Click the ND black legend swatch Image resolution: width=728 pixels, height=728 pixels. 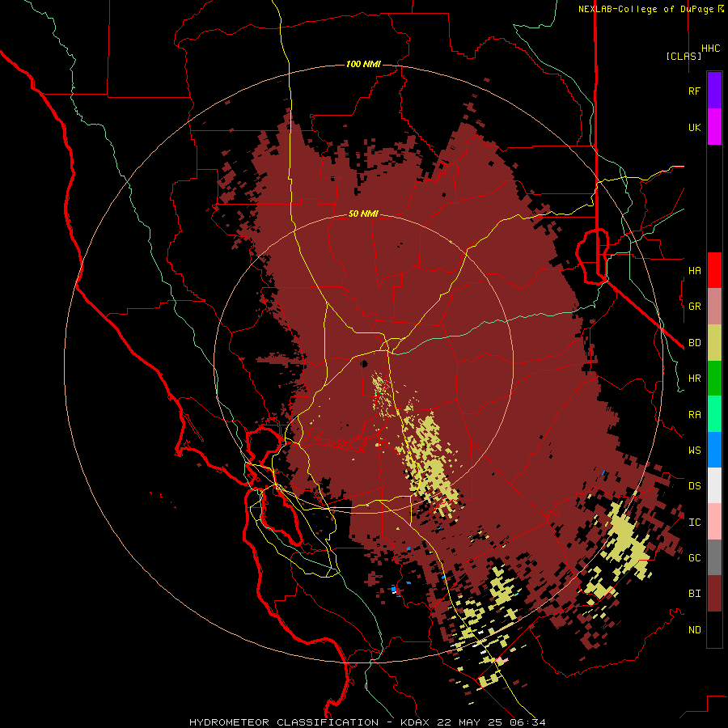point(714,629)
